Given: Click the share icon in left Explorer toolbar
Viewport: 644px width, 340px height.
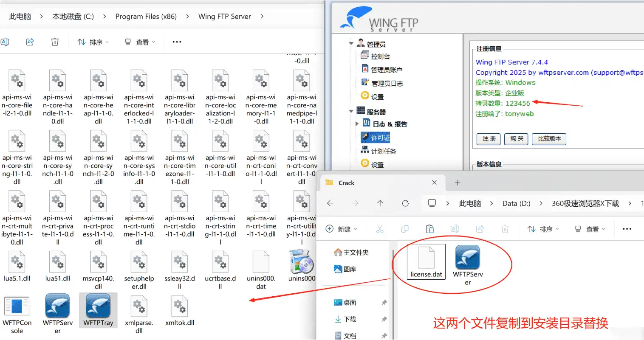Looking at the screenshot, I should pos(30,42).
